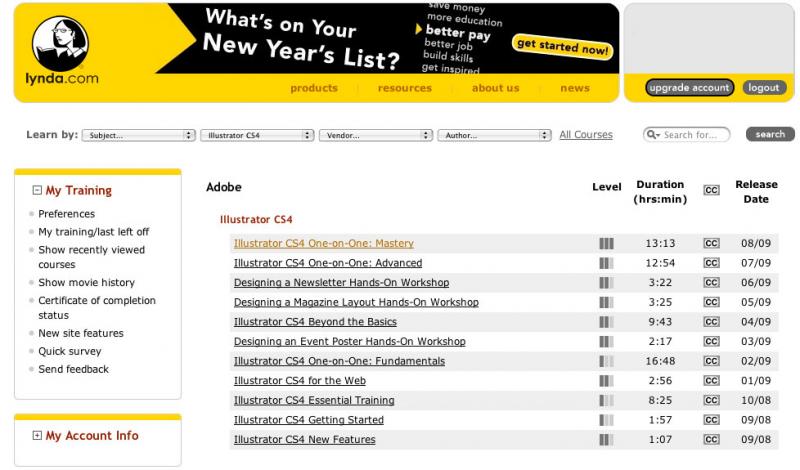Click level bars icon for New Features row
This screenshot has height=470, width=800.
point(606,439)
